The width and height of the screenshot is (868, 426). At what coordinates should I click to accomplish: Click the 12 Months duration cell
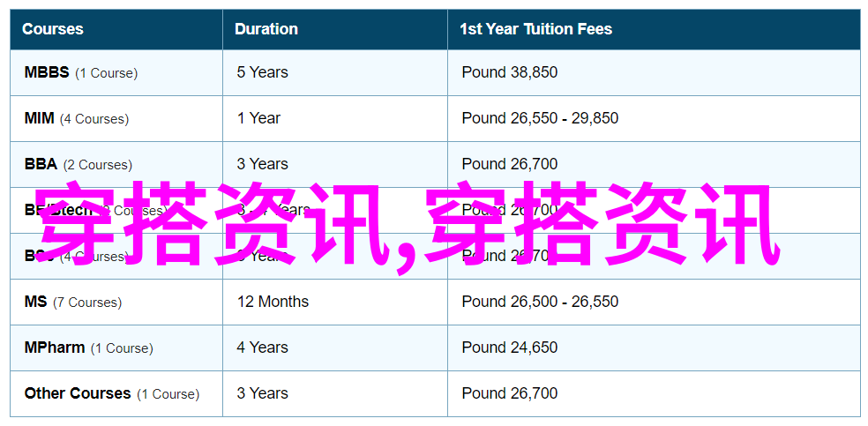tap(273, 302)
